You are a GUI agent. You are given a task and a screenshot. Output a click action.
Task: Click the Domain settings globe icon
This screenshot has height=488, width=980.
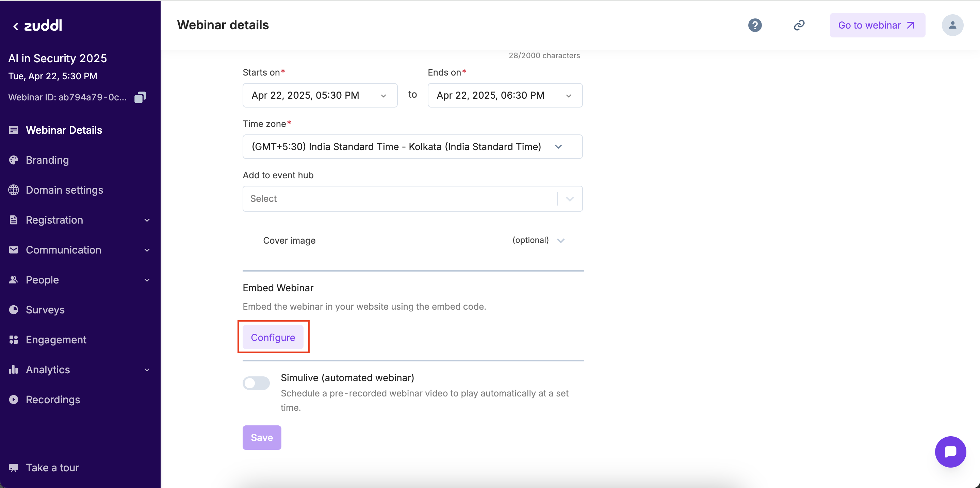point(14,190)
